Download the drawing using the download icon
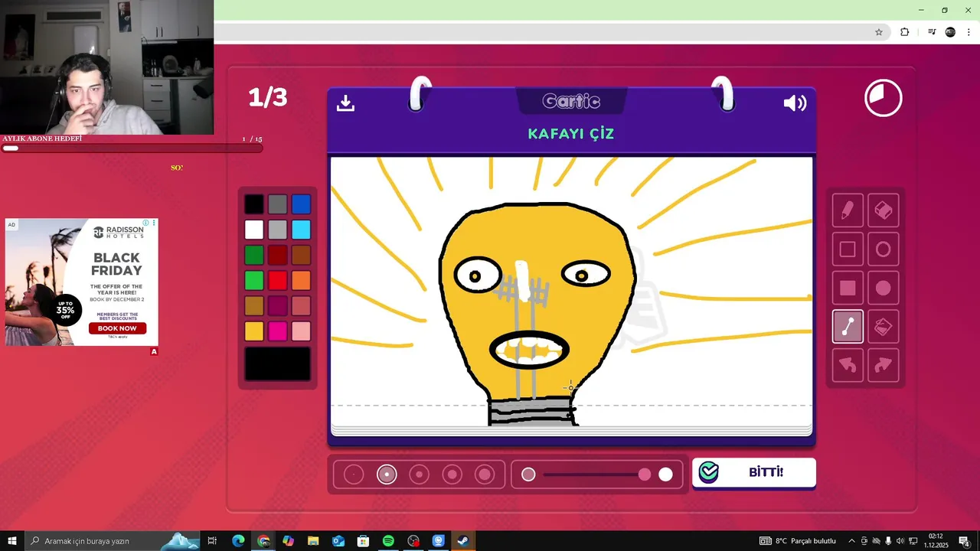The height and width of the screenshot is (551, 980). pos(345,103)
